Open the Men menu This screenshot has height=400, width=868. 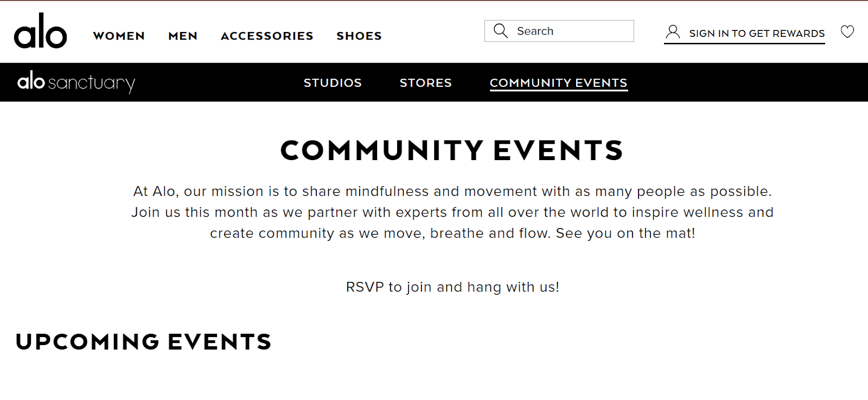(183, 36)
